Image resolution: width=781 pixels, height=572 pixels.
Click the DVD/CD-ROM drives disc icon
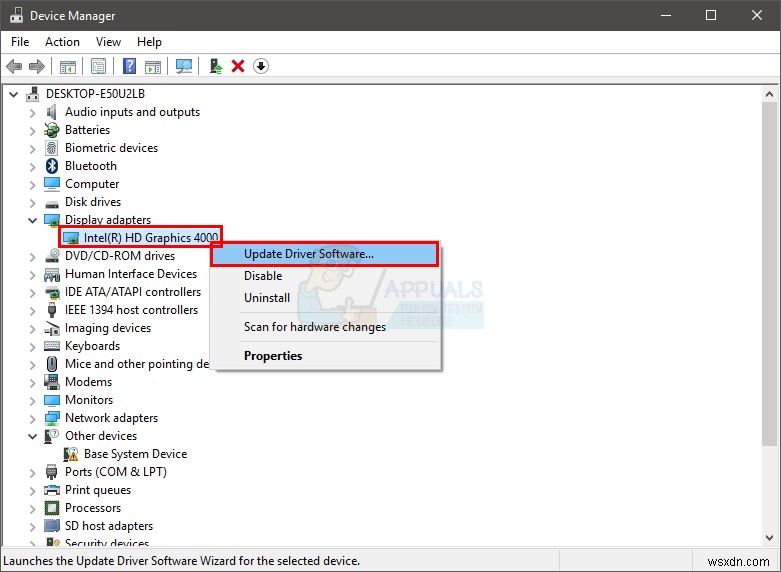pos(52,256)
